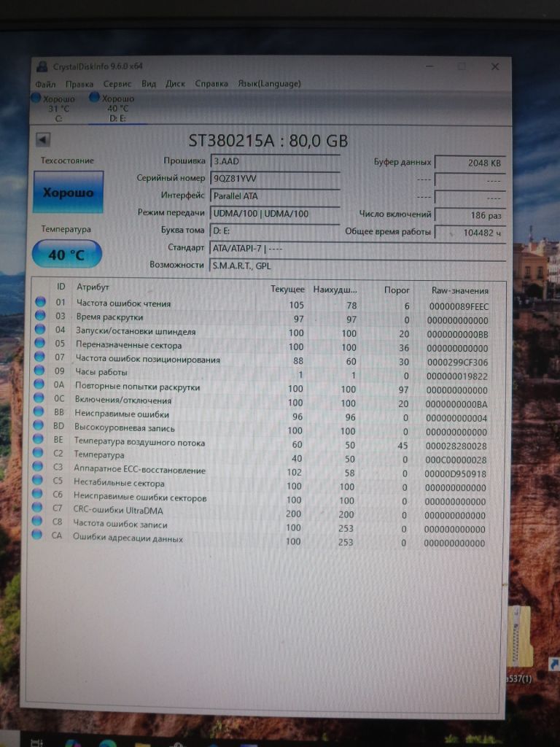Select row text Частота ошибок позиционирования
560x747 pixels.
pyautogui.click(x=147, y=359)
